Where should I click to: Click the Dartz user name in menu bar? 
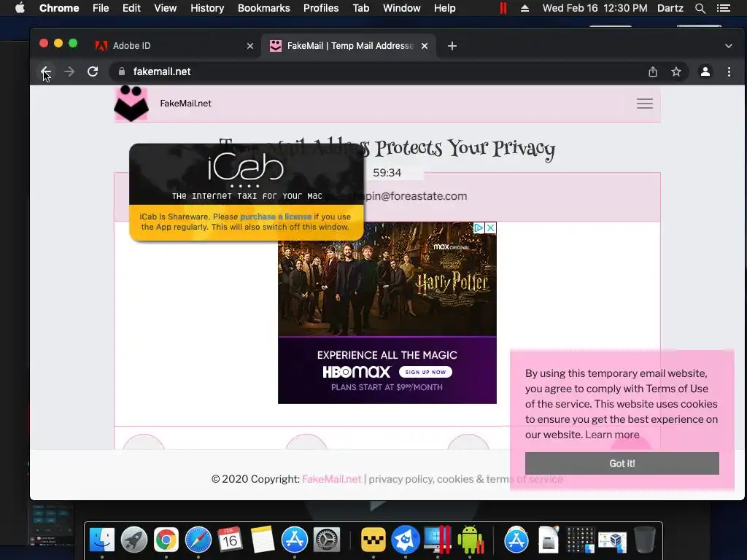click(x=670, y=8)
